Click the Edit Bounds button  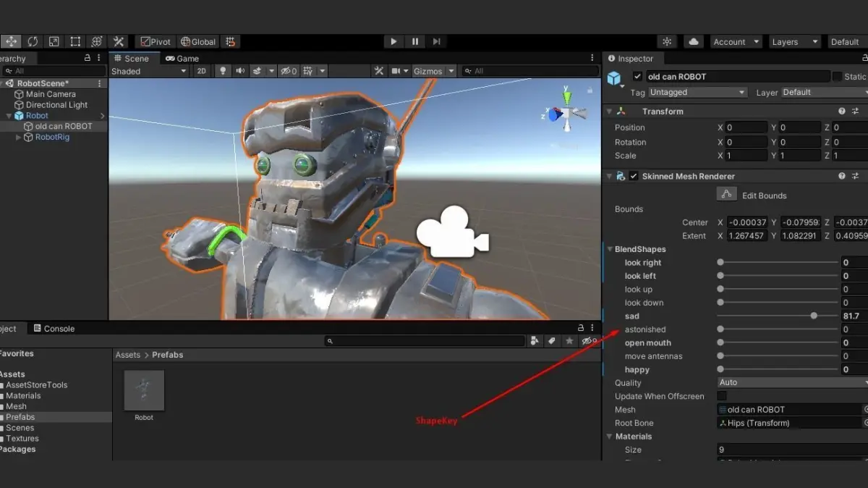(x=727, y=194)
